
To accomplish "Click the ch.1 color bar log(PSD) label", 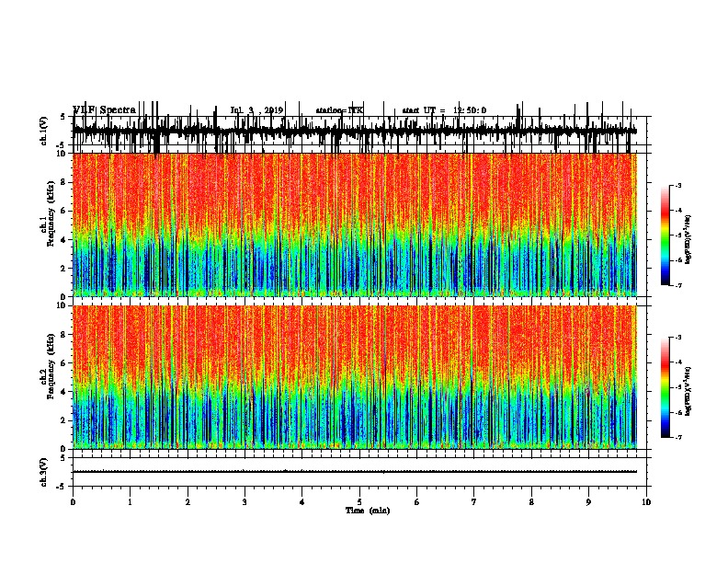I will [688, 240].
